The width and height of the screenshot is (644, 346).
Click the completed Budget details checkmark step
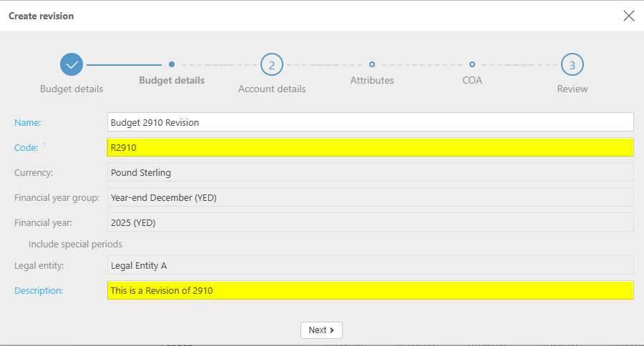(72, 64)
